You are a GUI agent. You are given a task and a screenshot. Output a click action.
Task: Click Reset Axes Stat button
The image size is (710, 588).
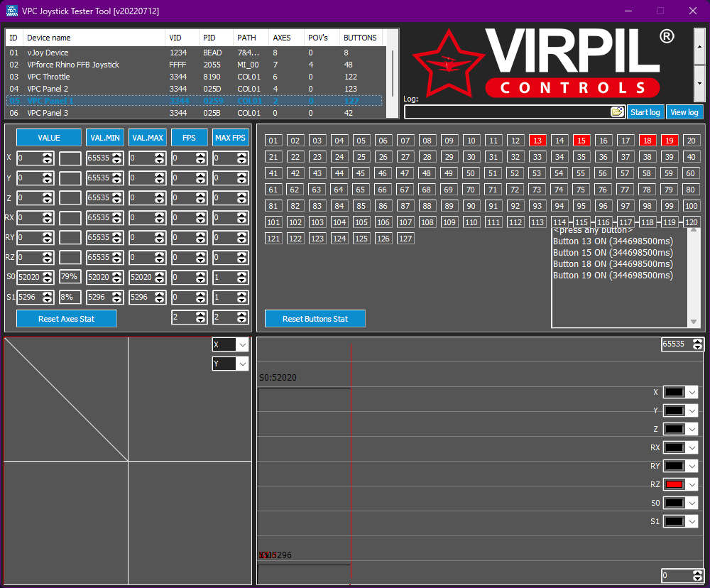click(67, 318)
